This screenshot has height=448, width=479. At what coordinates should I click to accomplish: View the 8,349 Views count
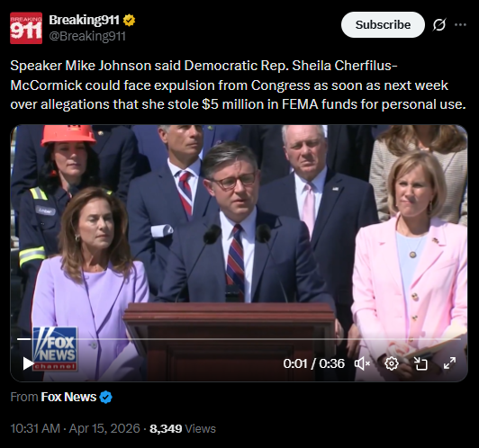click(183, 428)
